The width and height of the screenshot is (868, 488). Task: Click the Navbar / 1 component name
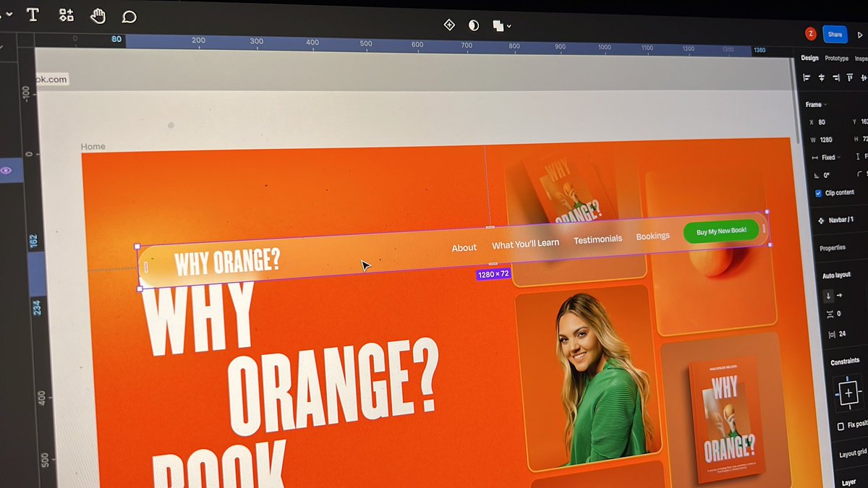[x=841, y=220]
